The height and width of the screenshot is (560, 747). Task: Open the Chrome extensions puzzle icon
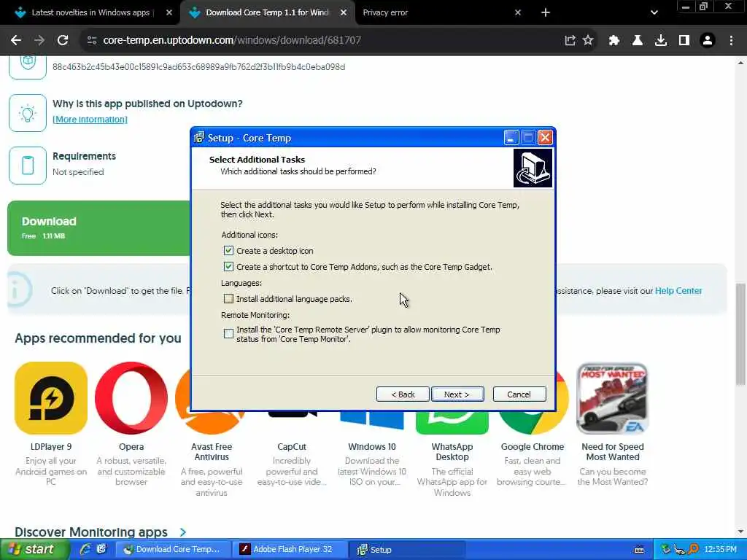point(614,41)
